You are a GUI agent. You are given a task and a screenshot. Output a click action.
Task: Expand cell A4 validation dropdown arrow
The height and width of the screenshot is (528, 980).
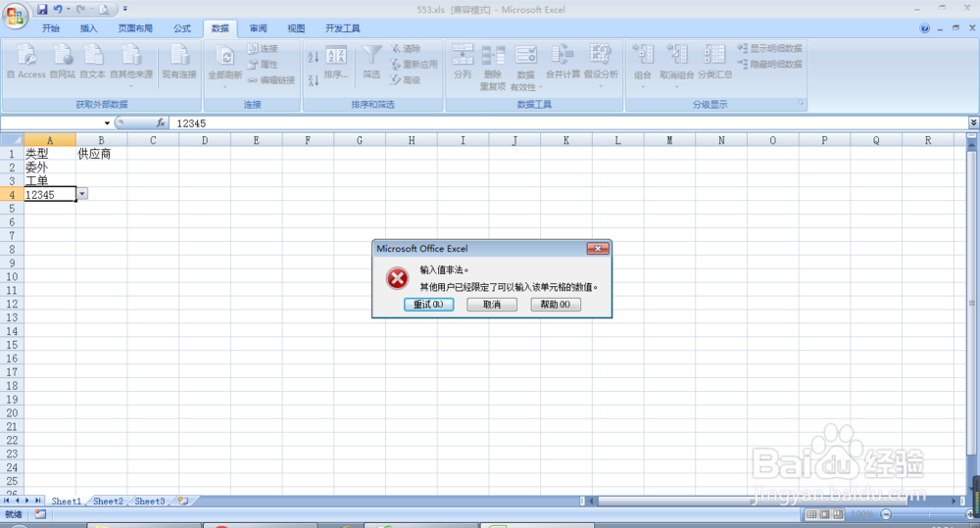click(x=82, y=194)
